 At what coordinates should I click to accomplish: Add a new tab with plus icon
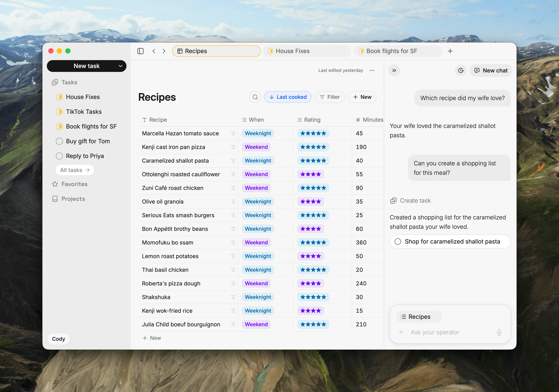pyautogui.click(x=450, y=51)
